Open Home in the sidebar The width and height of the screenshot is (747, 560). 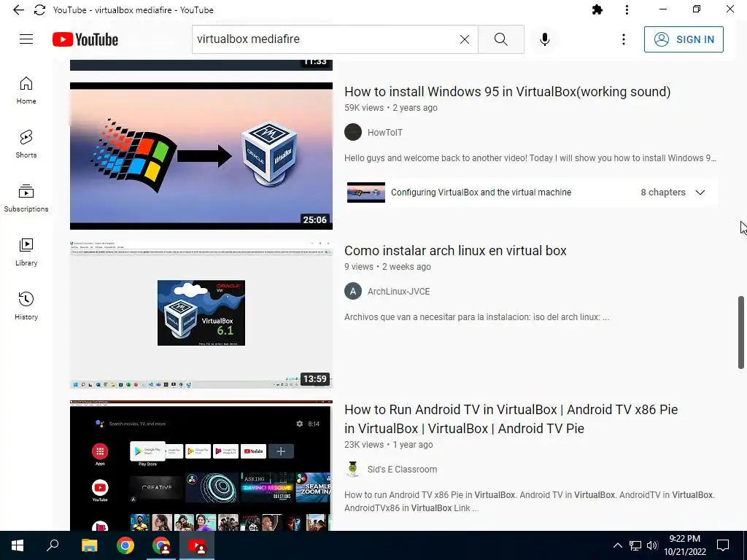click(26, 90)
